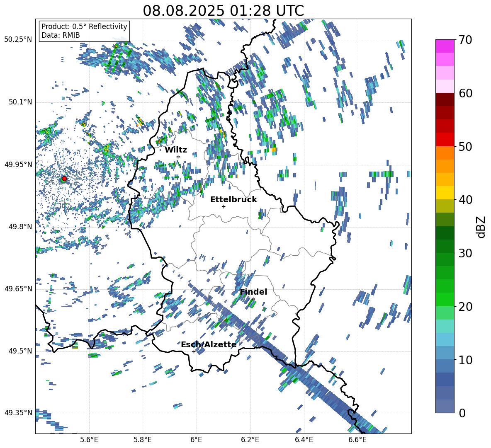Click the 70 value on the colorbar

(x=465, y=40)
